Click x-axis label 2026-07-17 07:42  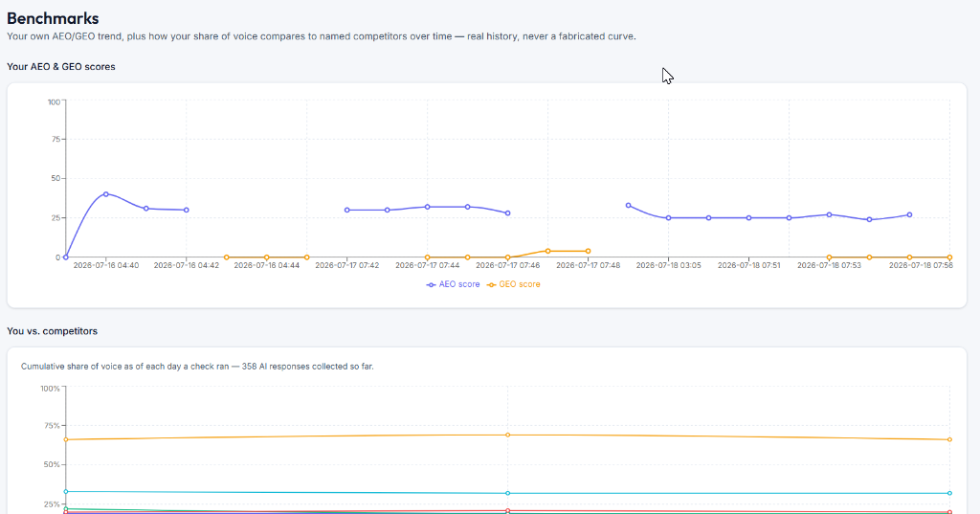click(346, 265)
